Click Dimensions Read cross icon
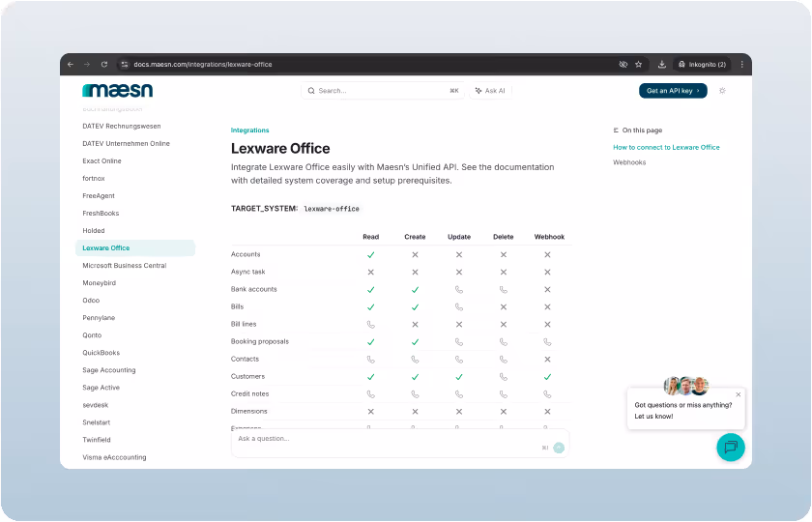 (x=371, y=412)
